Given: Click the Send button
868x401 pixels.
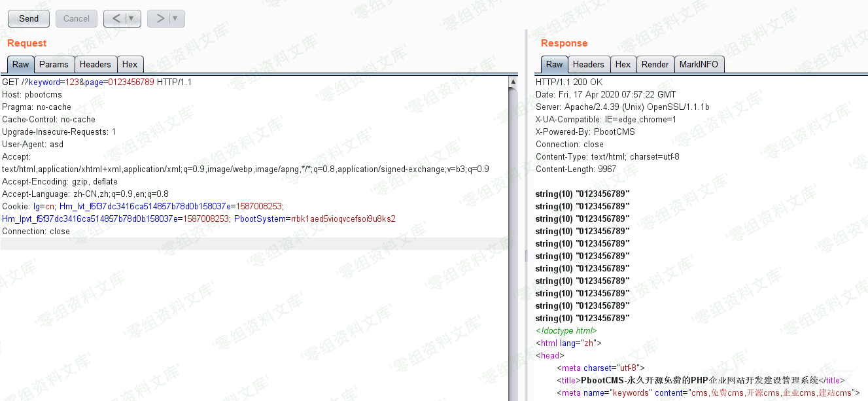Looking at the screenshot, I should (x=29, y=18).
